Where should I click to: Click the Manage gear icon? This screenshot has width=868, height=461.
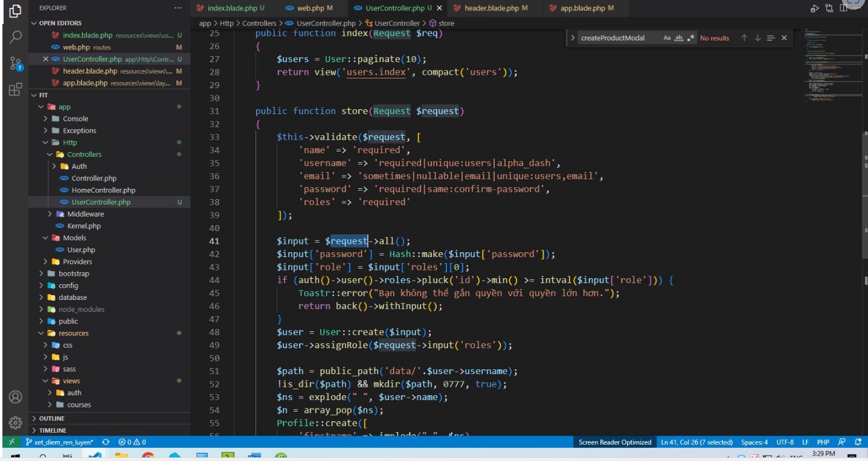click(x=16, y=422)
